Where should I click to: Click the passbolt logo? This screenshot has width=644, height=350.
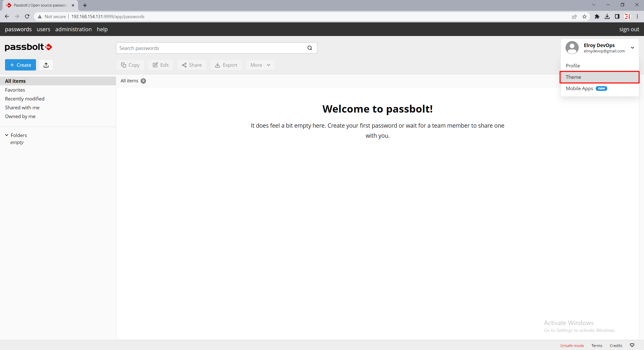[x=28, y=47]
